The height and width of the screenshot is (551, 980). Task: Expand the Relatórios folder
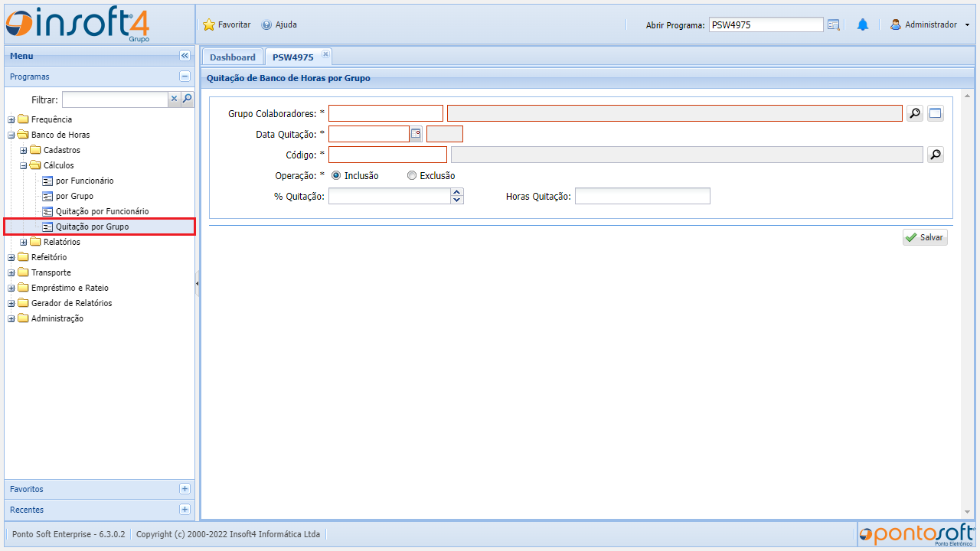pyautogui.click(x=24, y=242)
